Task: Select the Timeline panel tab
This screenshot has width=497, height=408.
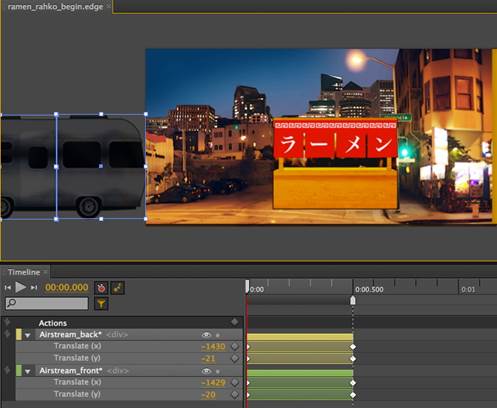Action: [x=24, y=272]
